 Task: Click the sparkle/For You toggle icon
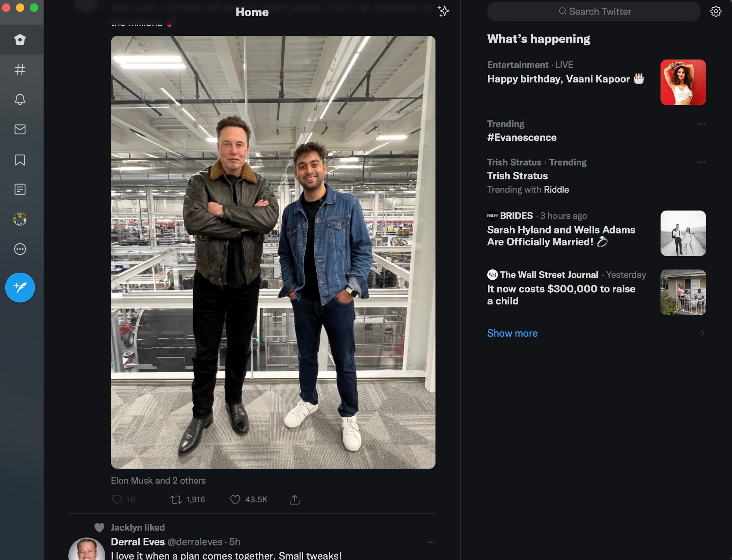tap(443, 11)
